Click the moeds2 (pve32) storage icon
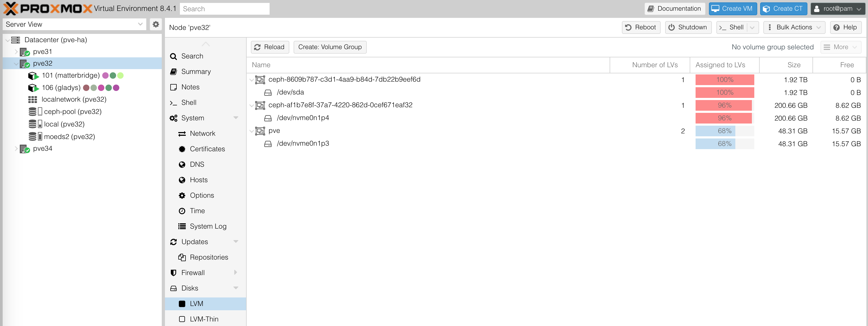Screen dimensions: 868x326 pyautogui.click(x=35, y=137)
